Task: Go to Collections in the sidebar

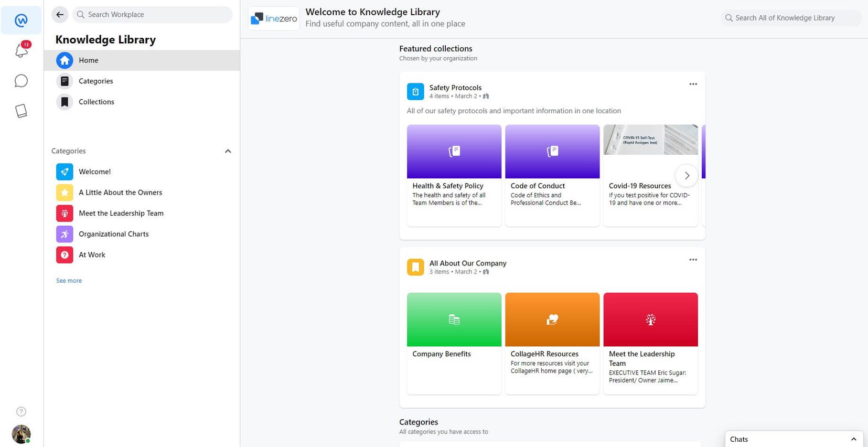Action: click(x=96, y=102)
